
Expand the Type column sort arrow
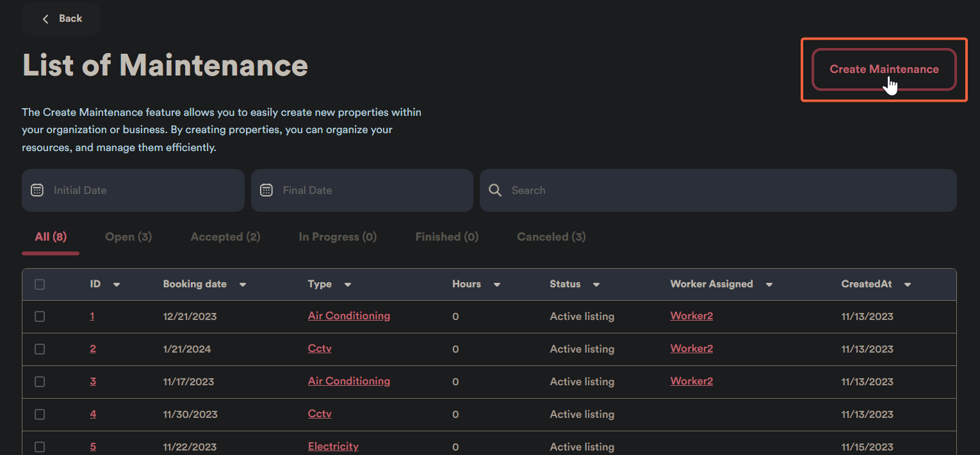[x=348, y=285]
